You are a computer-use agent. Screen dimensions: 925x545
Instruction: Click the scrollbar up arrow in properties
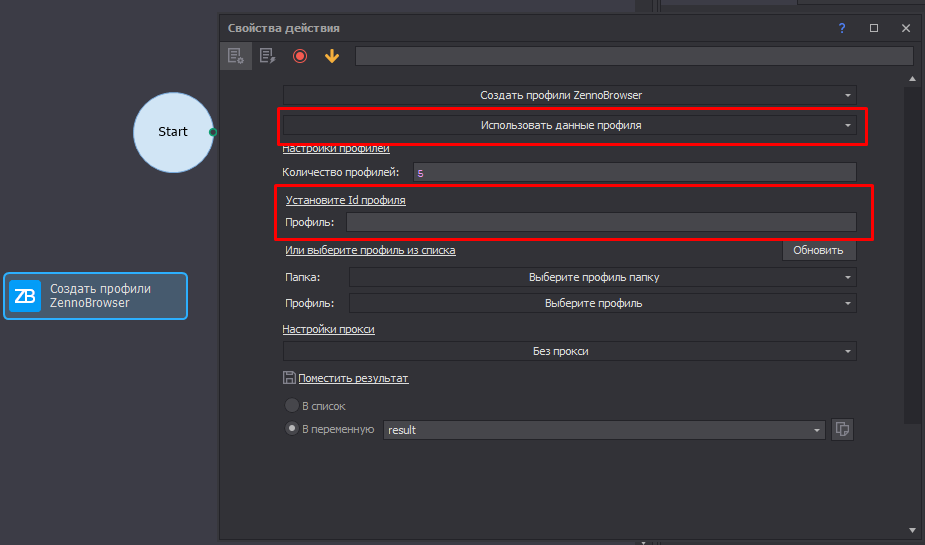(x=912, y=78)
